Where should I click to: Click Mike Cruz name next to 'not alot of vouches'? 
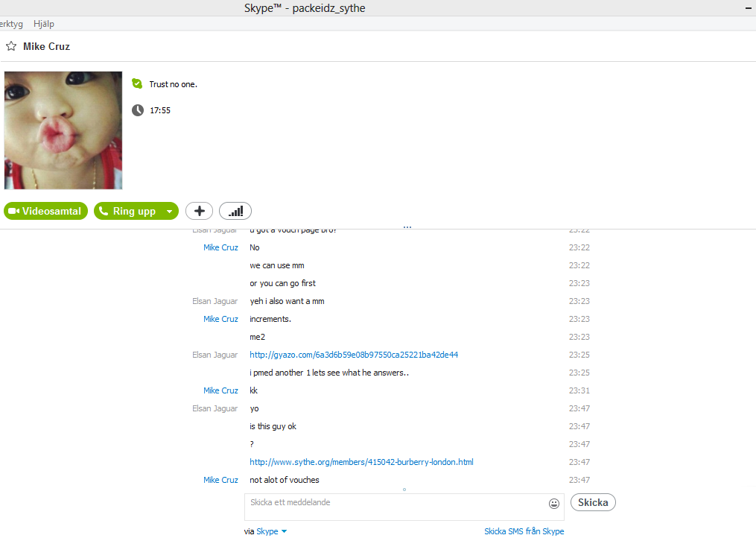[220, 480]
